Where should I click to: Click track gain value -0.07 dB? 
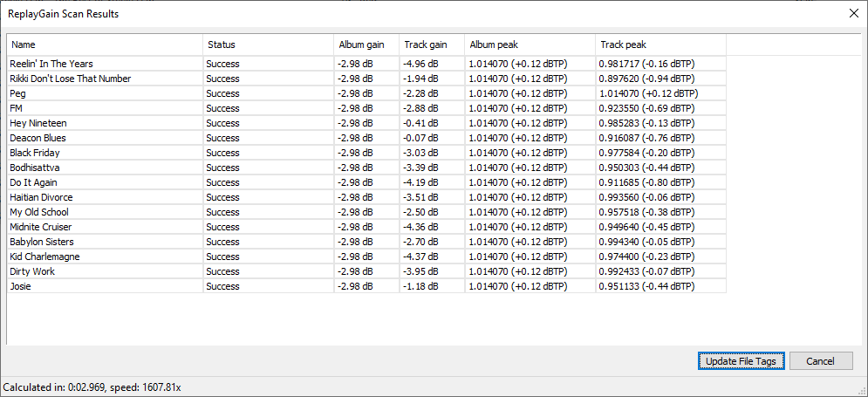(420, 138)
